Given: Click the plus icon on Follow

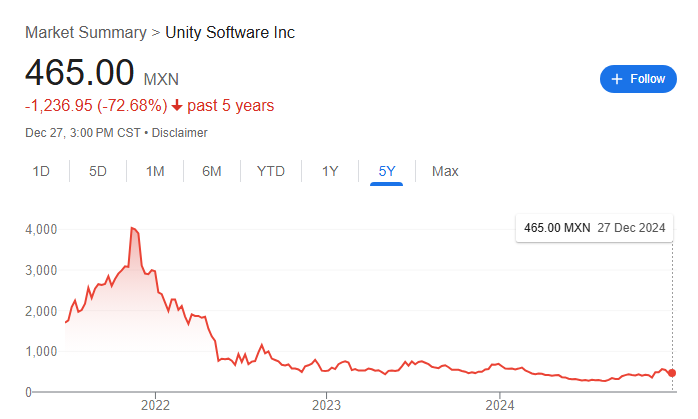Looking at the screenshot, I should coord(617,79).
